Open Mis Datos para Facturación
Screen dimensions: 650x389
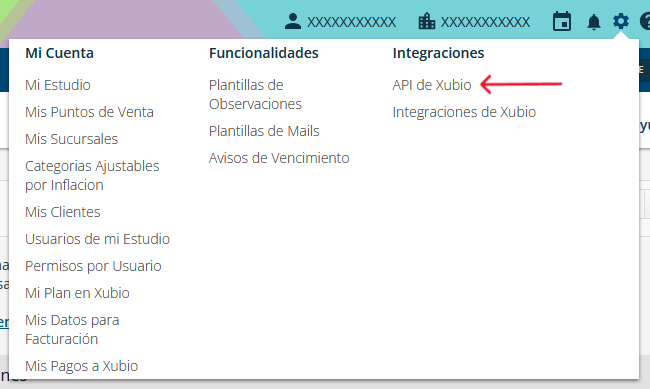click(72, 329)
